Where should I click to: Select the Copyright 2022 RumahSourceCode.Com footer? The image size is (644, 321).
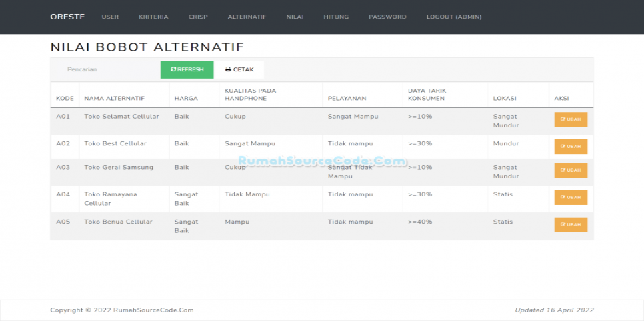pos(122,310)
